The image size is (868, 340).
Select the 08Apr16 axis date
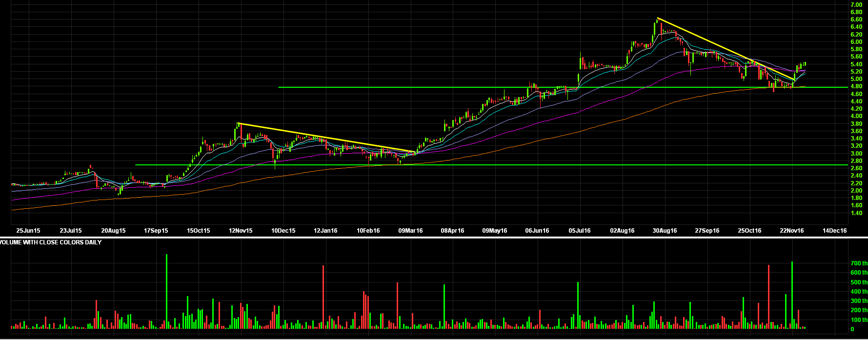[x=453, y=231]
